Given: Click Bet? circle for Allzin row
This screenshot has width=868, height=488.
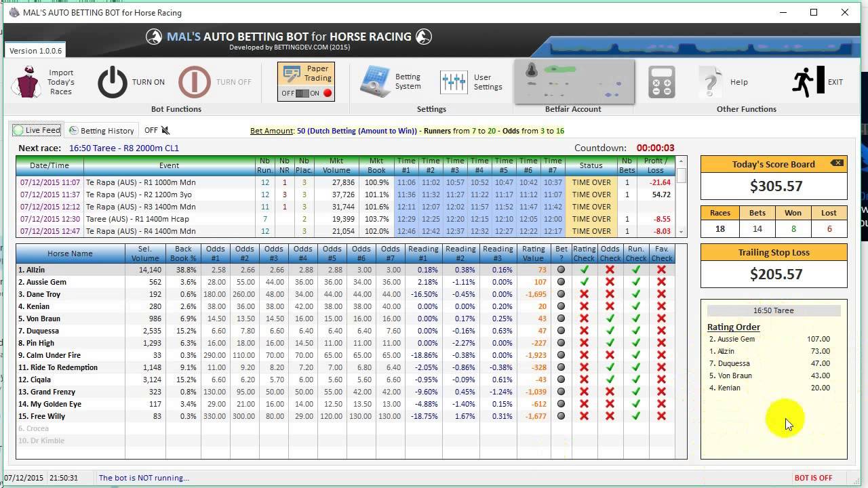Looking at the screenshot, I should [x=561, y=270].
